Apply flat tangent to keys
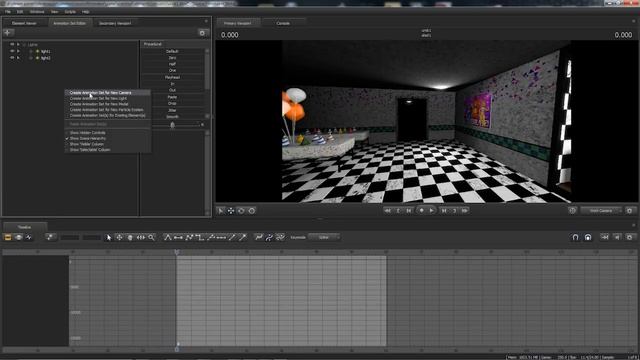The image size is (640, 360). click(178, 237)
